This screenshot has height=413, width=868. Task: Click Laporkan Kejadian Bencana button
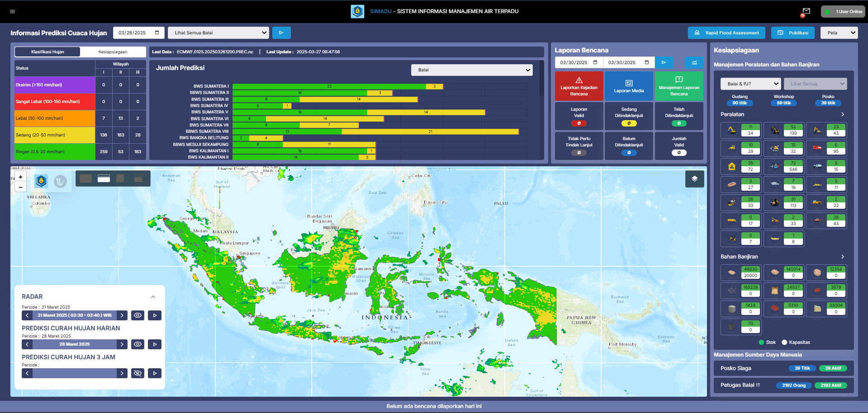tap(579, 86)
